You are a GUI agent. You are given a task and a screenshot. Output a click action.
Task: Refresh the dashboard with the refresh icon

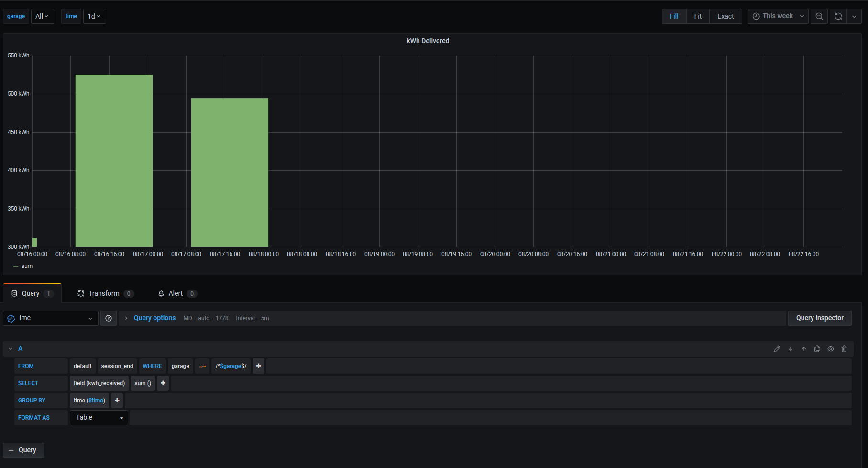pyautogui.click(x=837, y=16)
